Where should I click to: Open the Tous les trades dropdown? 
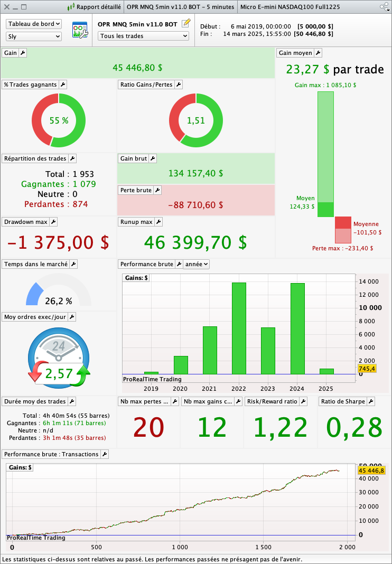point(144,36)
